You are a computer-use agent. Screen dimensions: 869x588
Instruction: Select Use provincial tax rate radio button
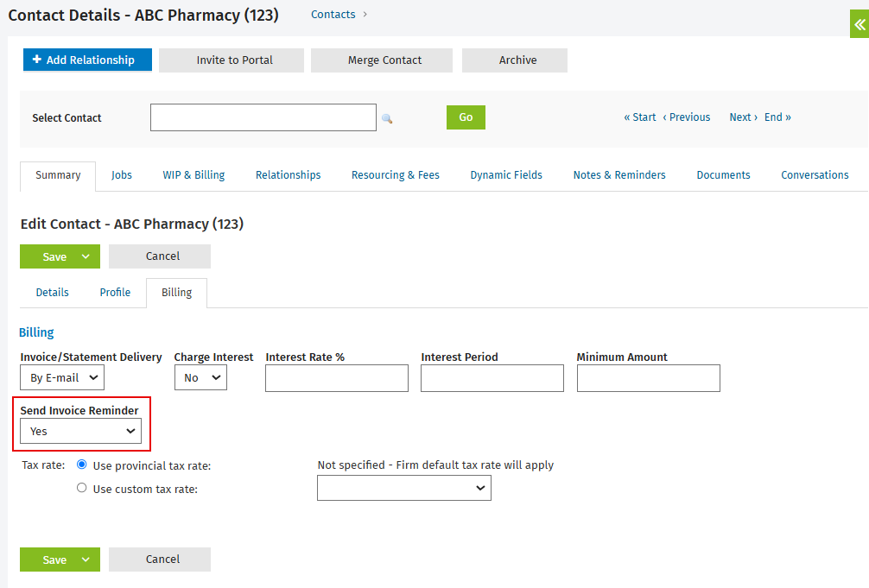pyautogui.click(x=81, y=465)
